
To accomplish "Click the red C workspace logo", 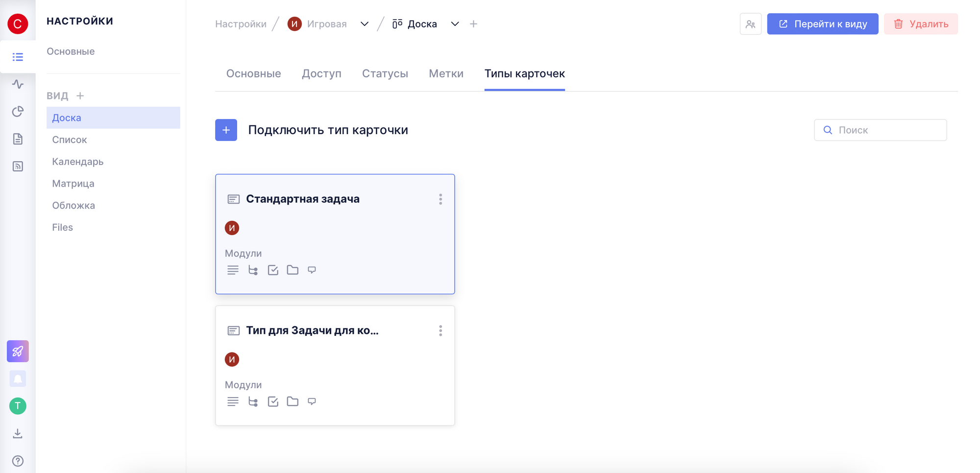I will coord(18,24).
